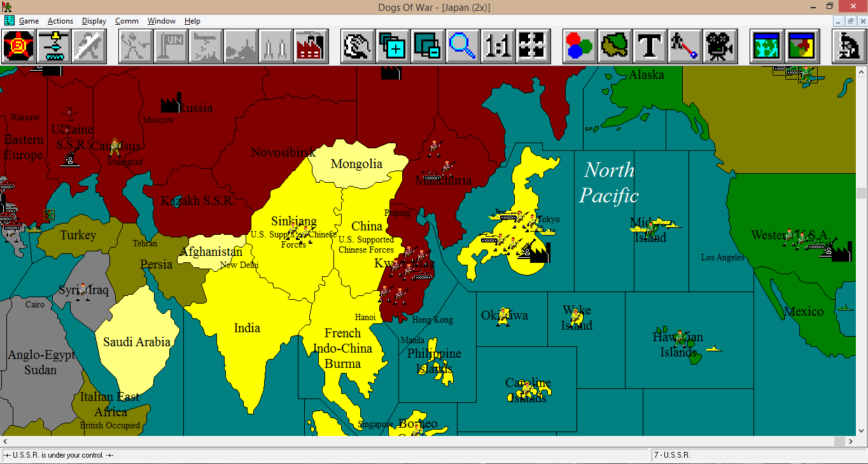Click the India territory label
Screen dimensions: 868x464
[x=247, y=328]
